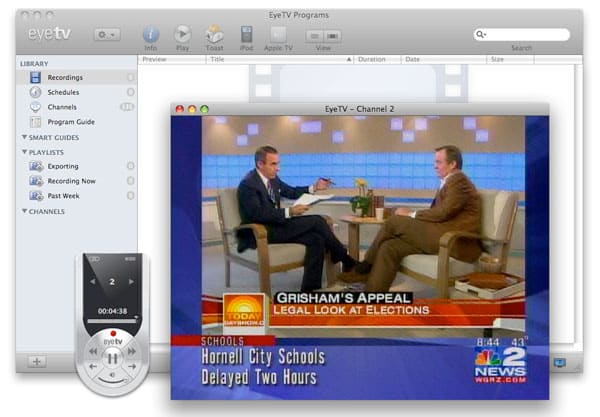
Task: Open Program Guide in the sidebar
Action: pyautogui.click(x=71, y=121)
